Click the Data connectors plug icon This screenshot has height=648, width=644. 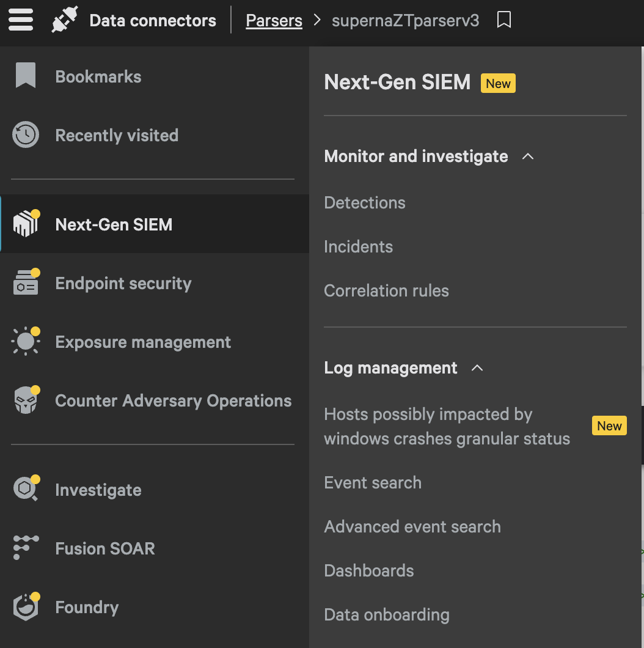point(64,20)
